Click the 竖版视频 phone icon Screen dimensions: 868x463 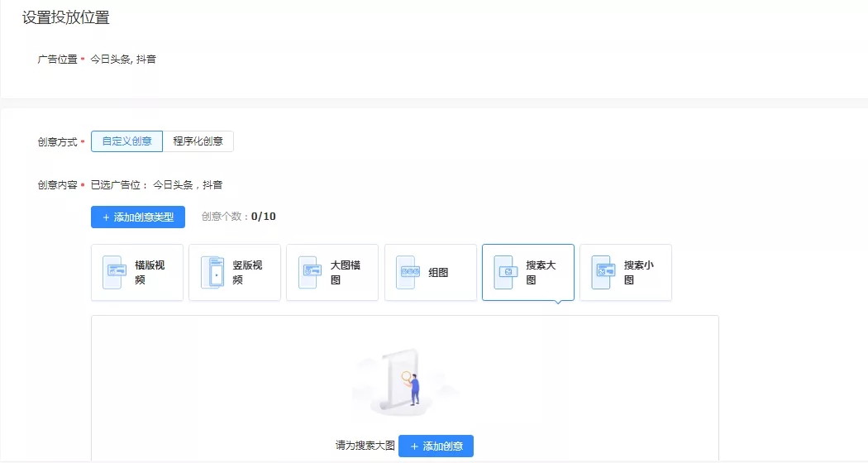point(212,272)
